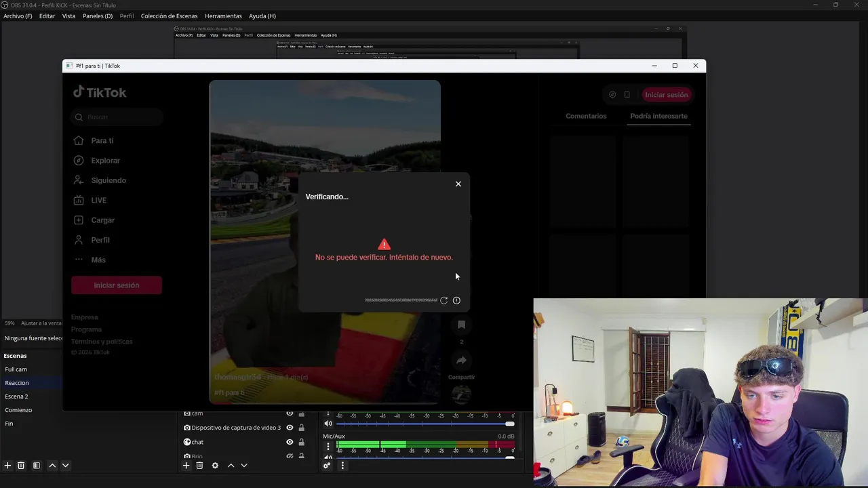
Task: Open source properties gear icon
Action: pos(215,466)
